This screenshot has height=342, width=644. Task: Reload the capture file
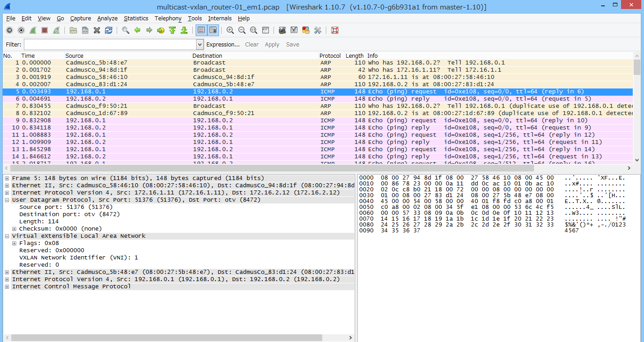[109, 30]
